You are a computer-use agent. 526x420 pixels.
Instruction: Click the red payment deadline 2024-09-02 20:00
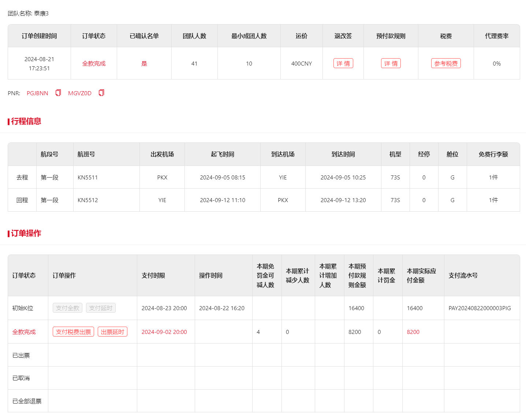click(164, 332)
